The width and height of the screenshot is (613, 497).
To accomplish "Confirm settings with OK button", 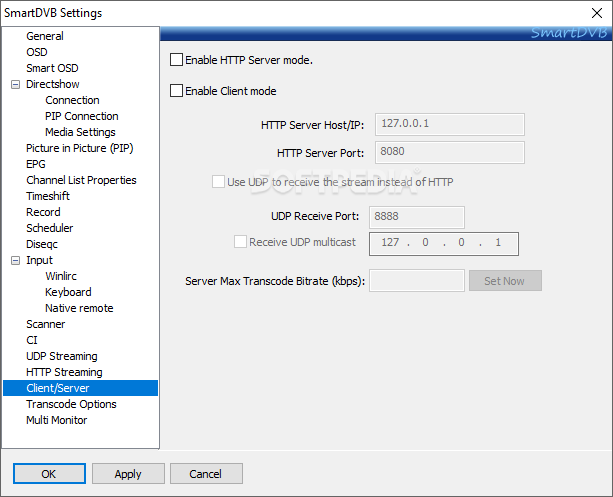I will 49,474.
